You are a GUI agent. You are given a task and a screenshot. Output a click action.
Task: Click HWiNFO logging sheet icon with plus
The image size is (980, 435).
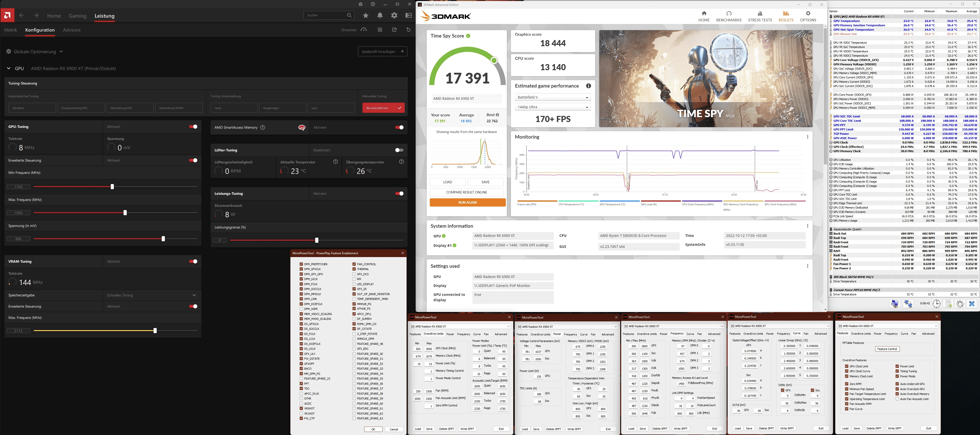tap(948, 304)
